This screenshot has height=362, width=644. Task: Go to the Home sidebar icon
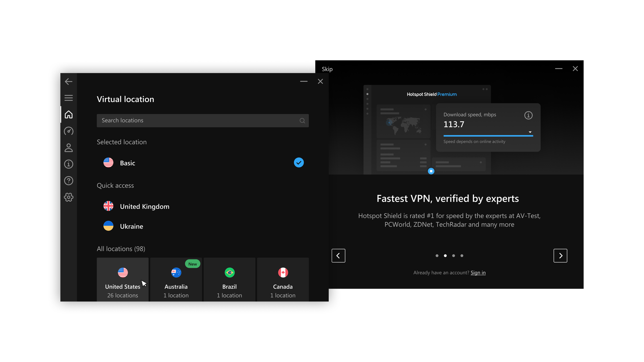click(69, 115)
